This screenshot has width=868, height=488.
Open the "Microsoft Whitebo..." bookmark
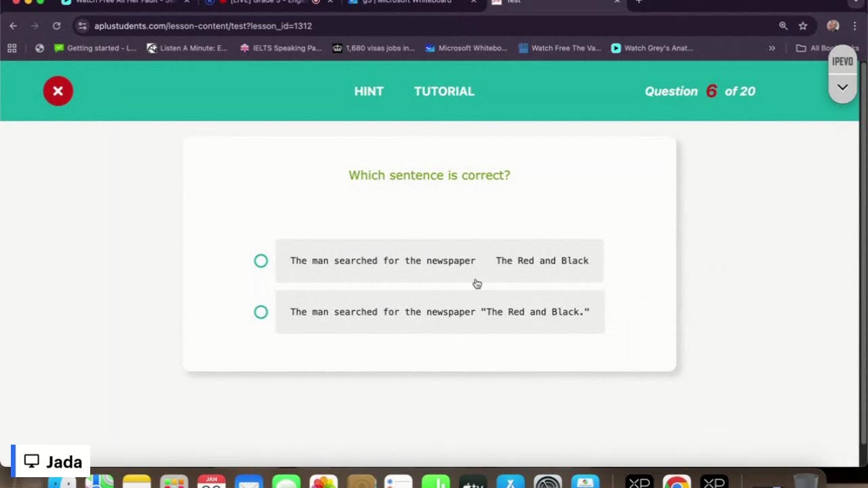point(467,48)
